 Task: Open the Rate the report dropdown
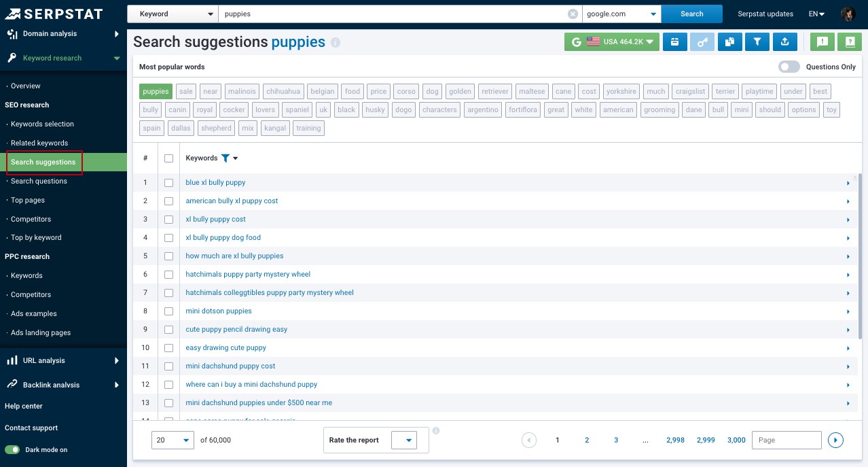click(404, 440)
